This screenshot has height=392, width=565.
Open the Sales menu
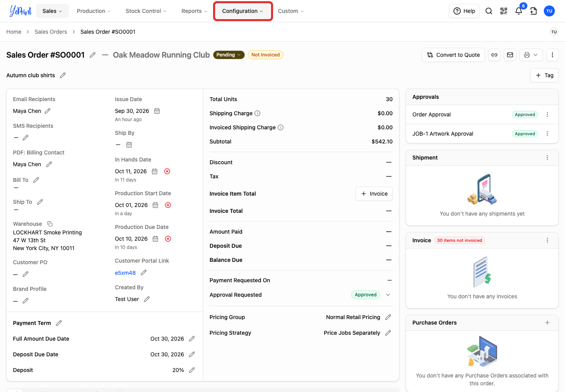[x=53, y=11]
